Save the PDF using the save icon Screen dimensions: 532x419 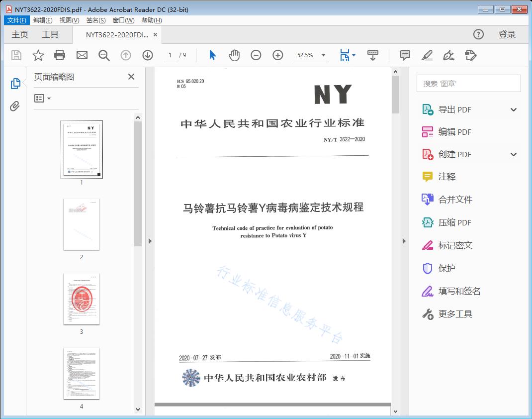[x=15, y=55]
